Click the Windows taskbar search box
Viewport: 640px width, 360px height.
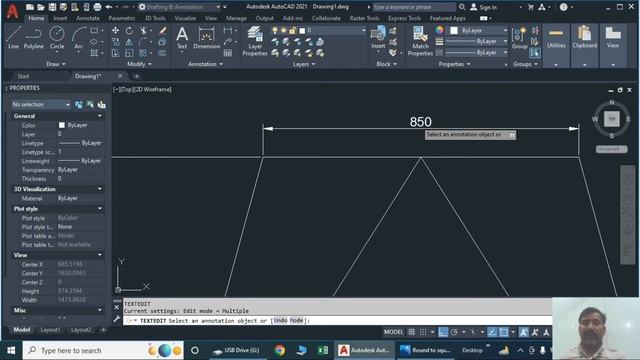point(103,350)
